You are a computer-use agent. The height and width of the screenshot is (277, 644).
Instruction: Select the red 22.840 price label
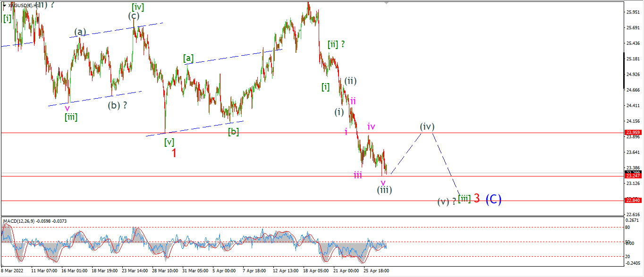[633, 200]
